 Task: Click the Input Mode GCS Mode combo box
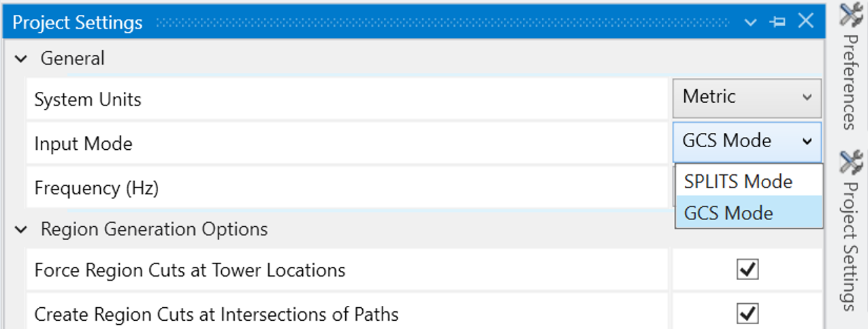[x=748, y=142]
